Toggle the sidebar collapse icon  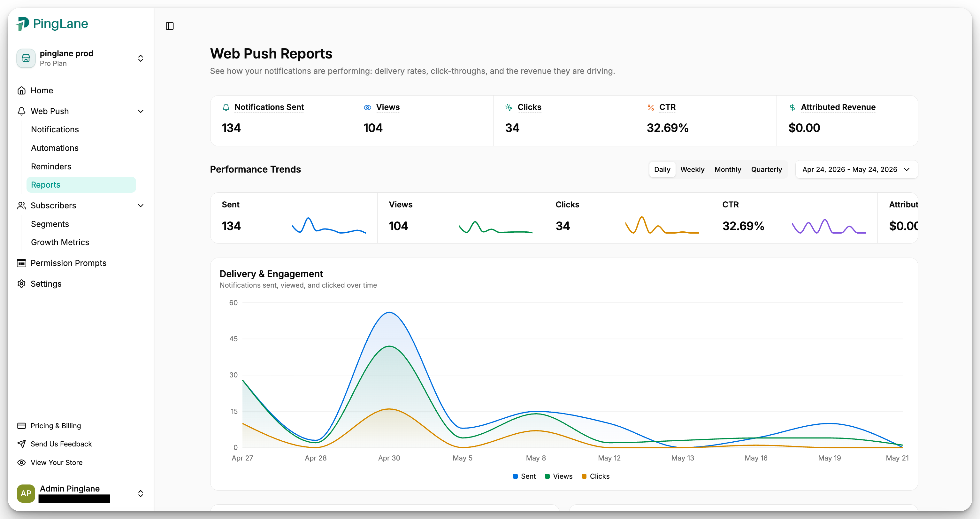[170, 26]
